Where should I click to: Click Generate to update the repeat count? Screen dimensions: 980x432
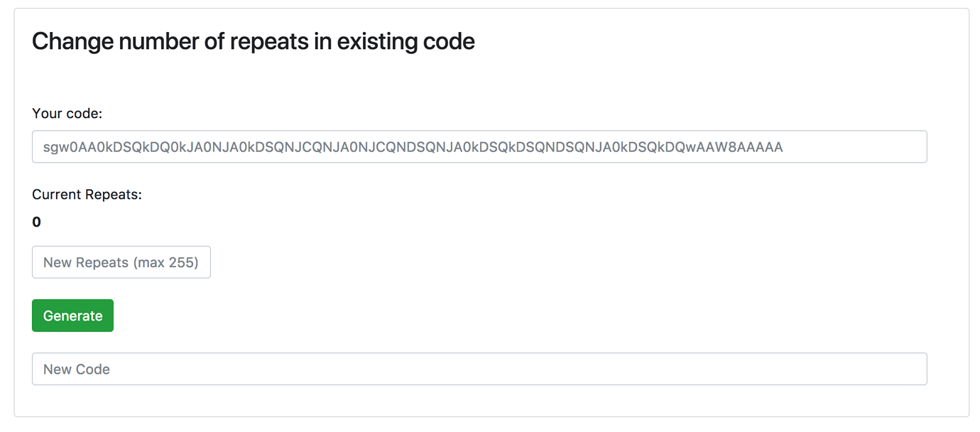[x=72, y=315]
